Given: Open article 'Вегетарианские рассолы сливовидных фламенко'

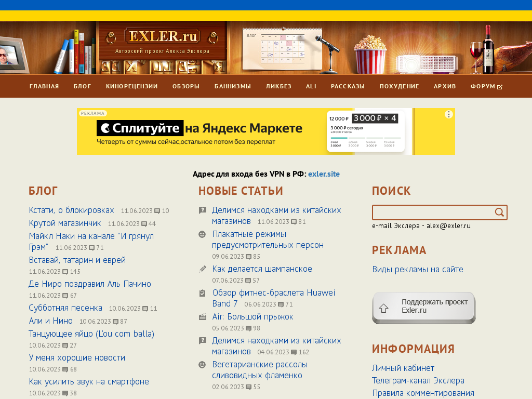Looking at the screenshot, I should tap(260, 370).
